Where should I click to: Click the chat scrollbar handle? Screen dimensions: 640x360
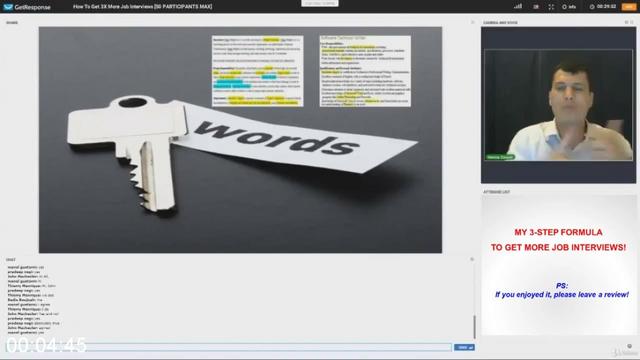(x=474, y=327)
